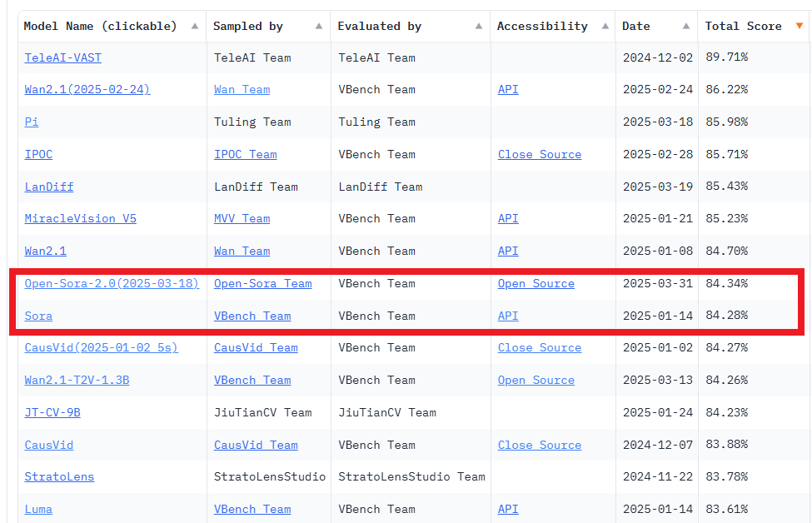Click the Total Score header label
The width and height of the screenshot is (812, 523).
743,26
